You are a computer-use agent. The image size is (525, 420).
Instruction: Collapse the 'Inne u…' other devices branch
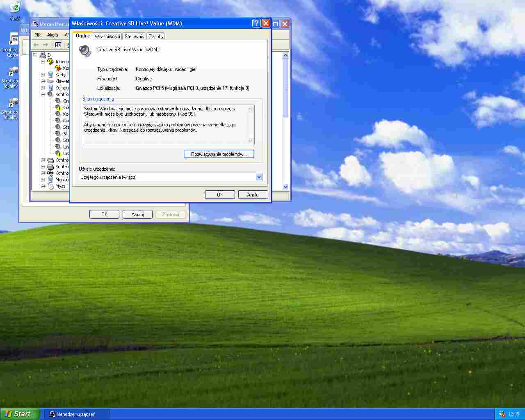43,62
